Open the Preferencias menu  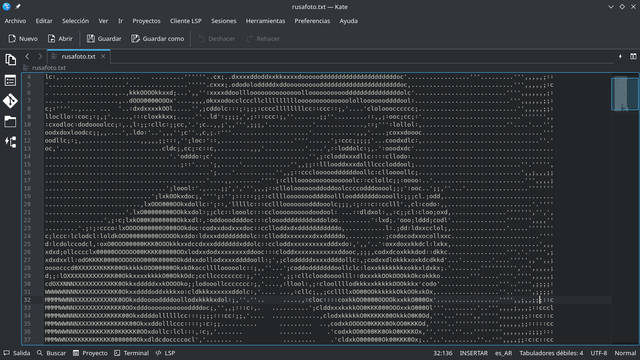pos(312,21)
